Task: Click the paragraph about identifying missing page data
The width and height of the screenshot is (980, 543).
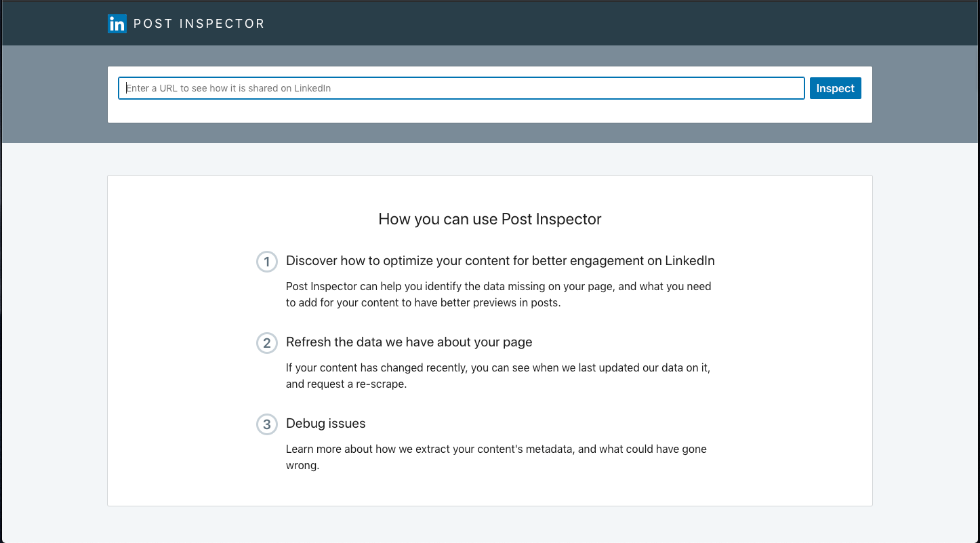Action: (x=498, y=294)
